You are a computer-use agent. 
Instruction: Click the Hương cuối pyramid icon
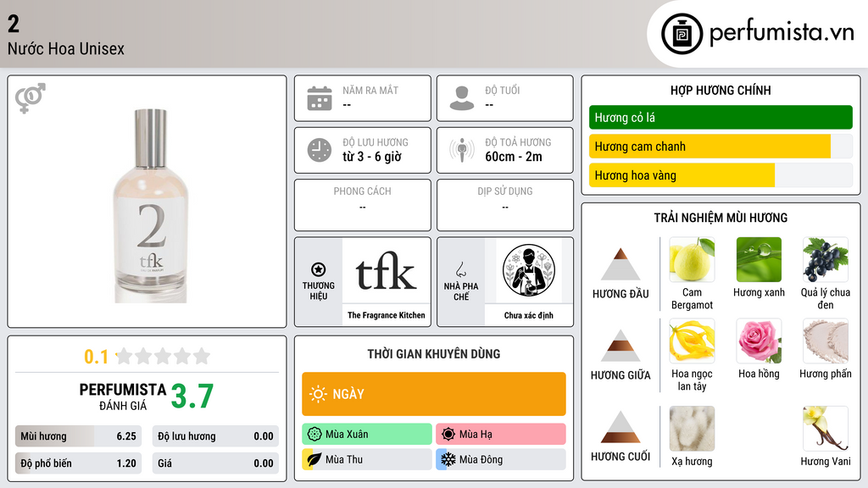click(620, 427)
